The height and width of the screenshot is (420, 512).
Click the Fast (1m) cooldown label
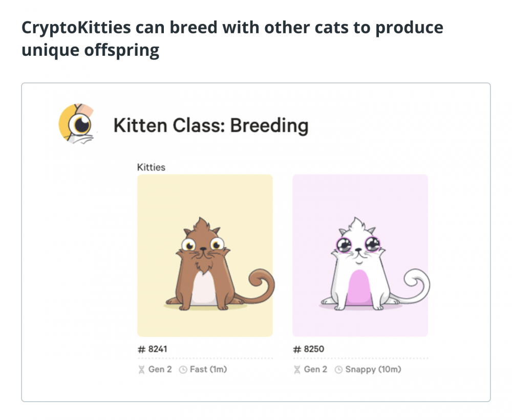(208, 369)
